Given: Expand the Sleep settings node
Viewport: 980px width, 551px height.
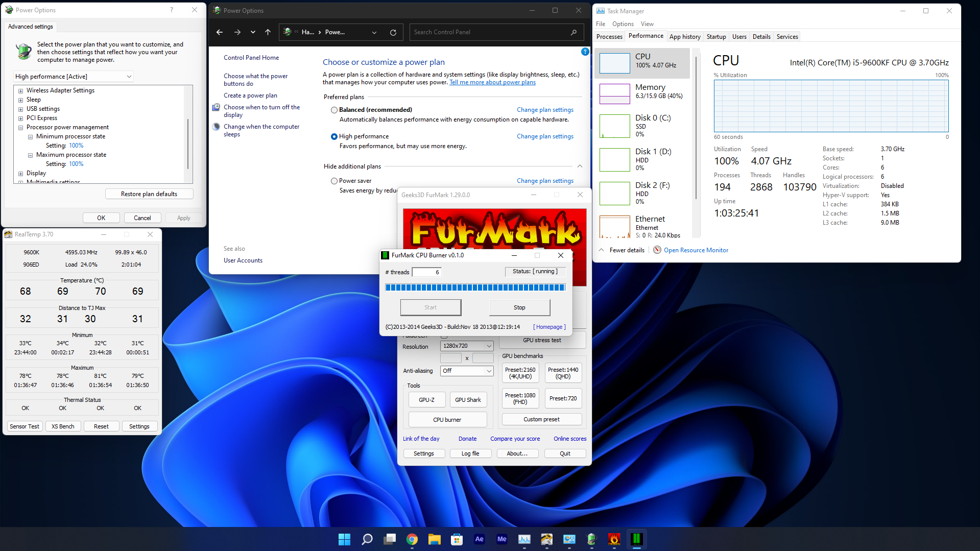Looking at the screenshot, I should coord(21,100).
